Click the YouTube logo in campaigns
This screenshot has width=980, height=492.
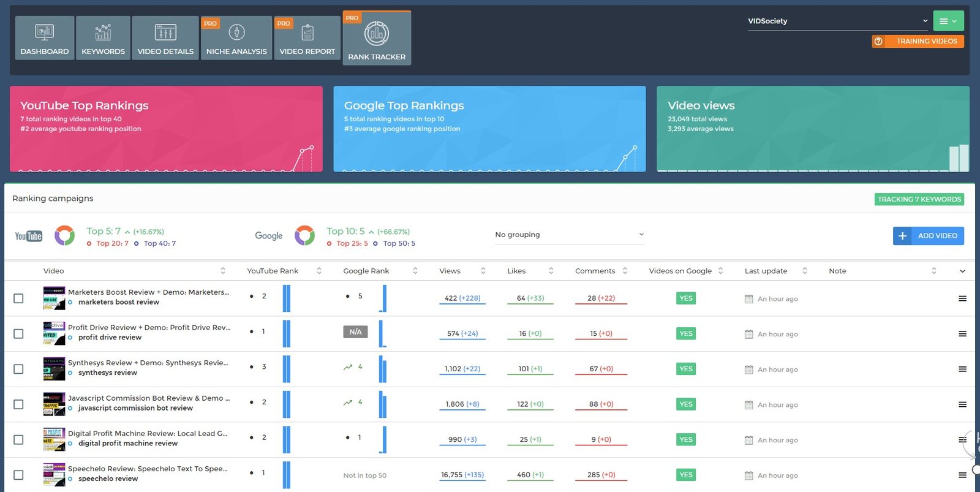(29, 236)
